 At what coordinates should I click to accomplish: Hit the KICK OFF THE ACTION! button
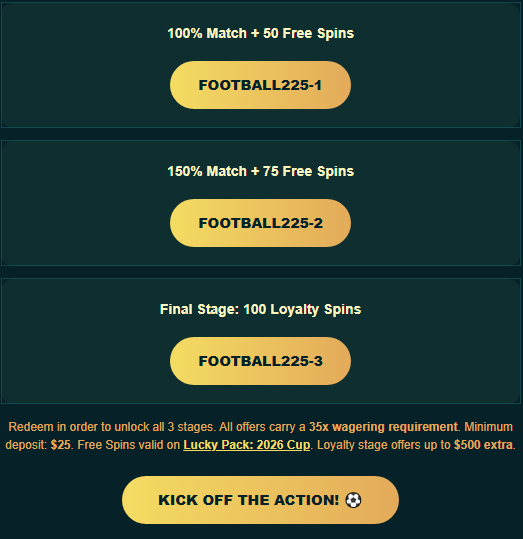point(260,500)
